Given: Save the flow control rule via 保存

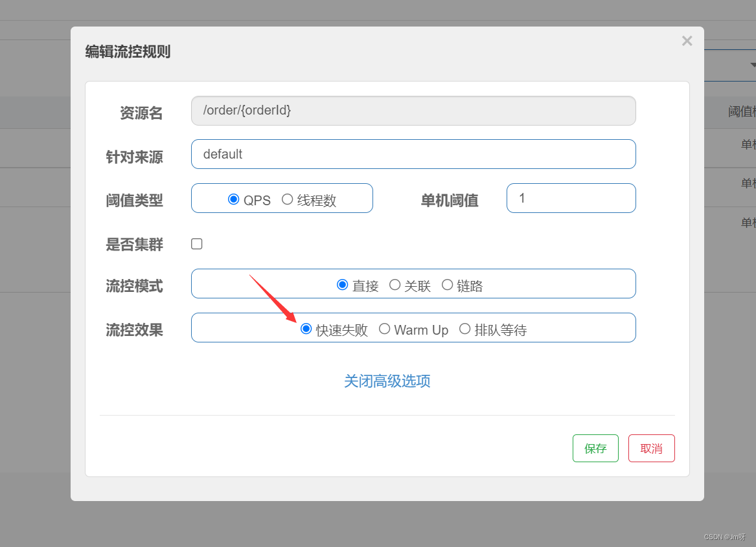Looking at the screenshot, I should pos(595,448).
